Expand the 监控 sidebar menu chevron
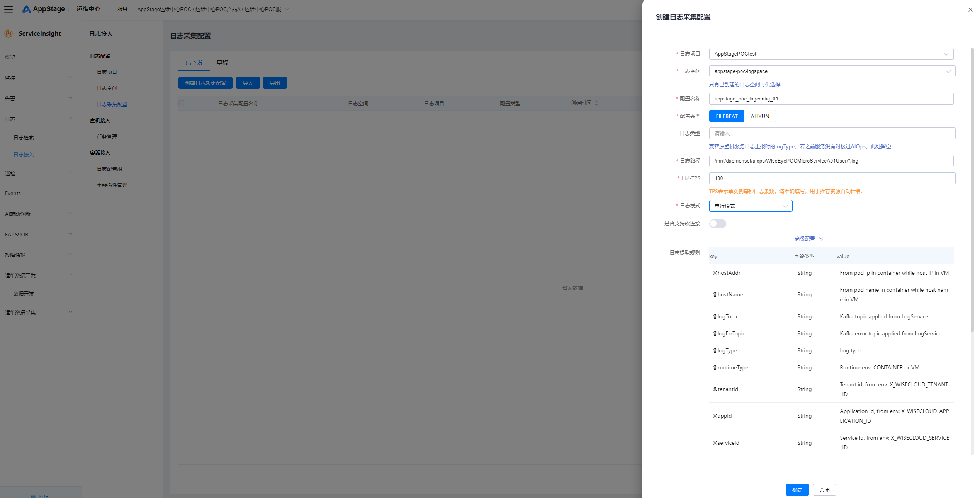The height and width of the screenshot is (498, 980). tap(70, 78)
